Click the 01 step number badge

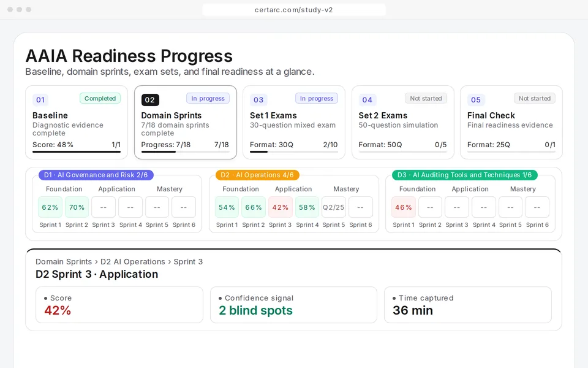point(40,100)
